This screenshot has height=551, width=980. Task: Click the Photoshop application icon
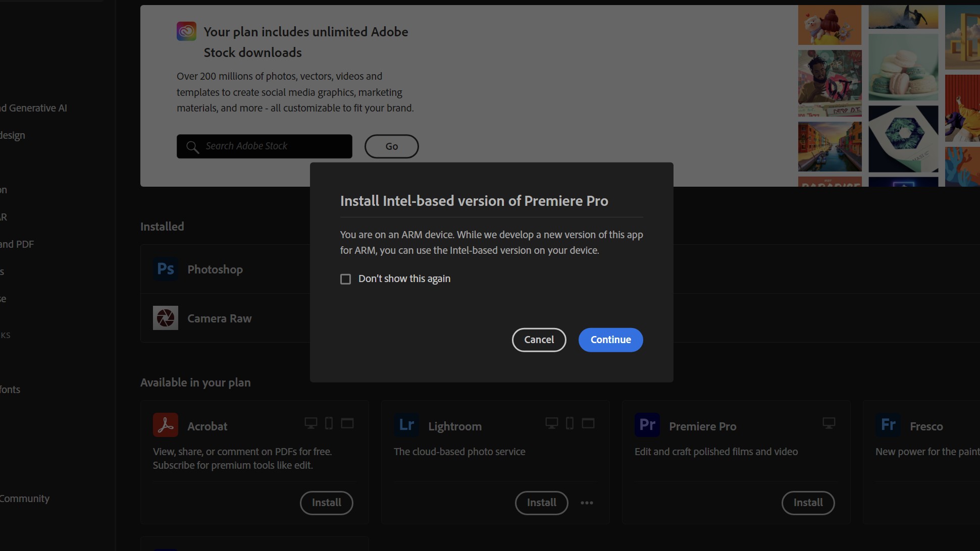point(166,269)
